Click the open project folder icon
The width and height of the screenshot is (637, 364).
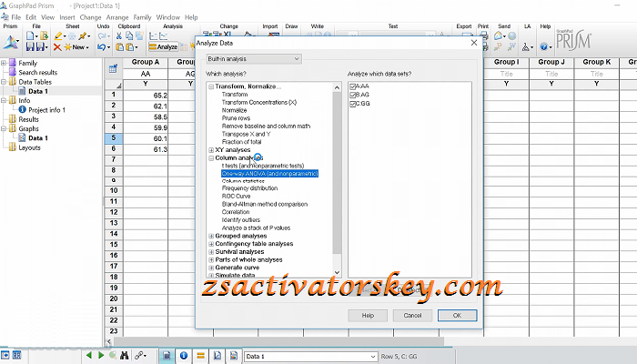(44, 36)
